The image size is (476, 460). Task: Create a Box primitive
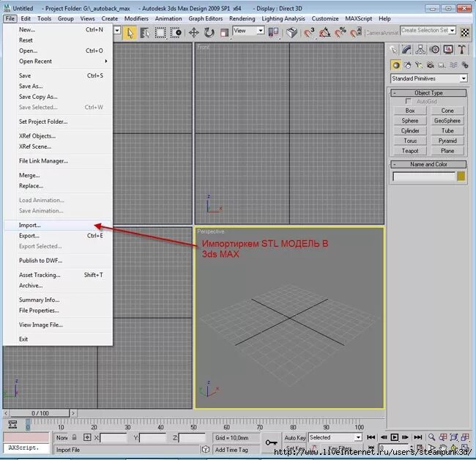tap(410, 111)
